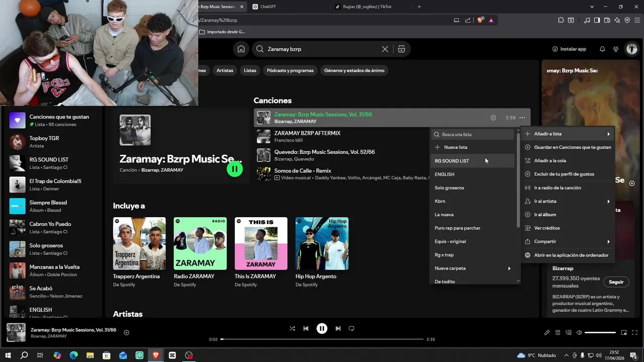644x362 pixels.
Task: Open the friend activity icon
Action: point(616,49)
